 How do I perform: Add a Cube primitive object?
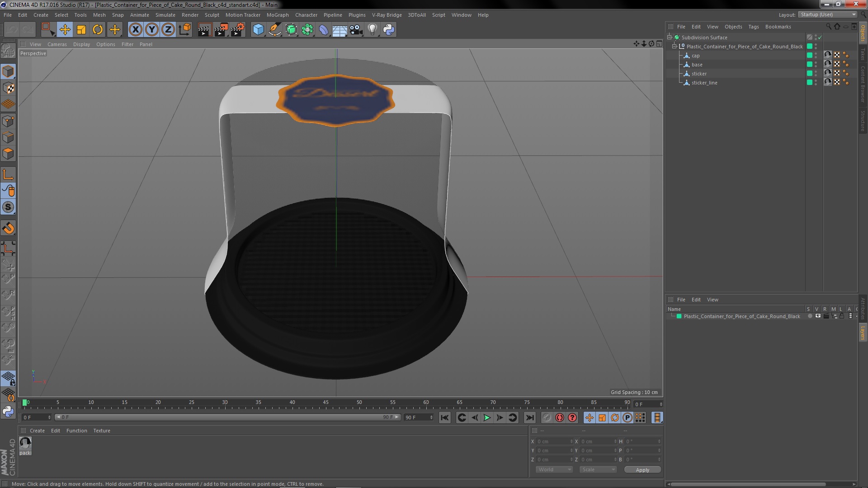click(258, 30)
